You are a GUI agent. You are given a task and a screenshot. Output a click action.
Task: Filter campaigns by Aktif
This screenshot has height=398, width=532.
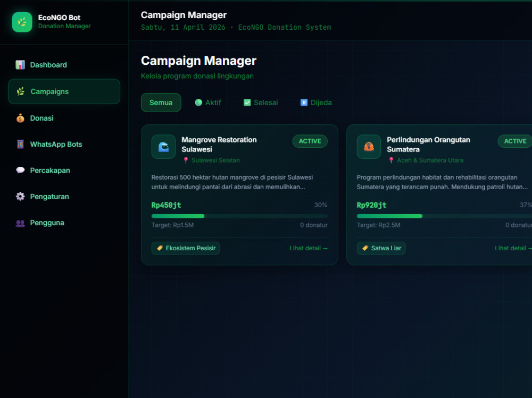[208, 103]
